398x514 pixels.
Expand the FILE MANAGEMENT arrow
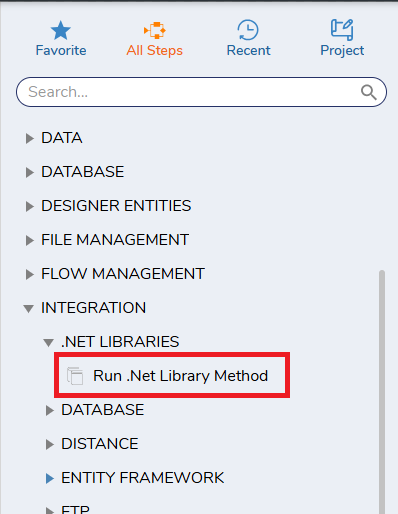(x=30, y=240)
